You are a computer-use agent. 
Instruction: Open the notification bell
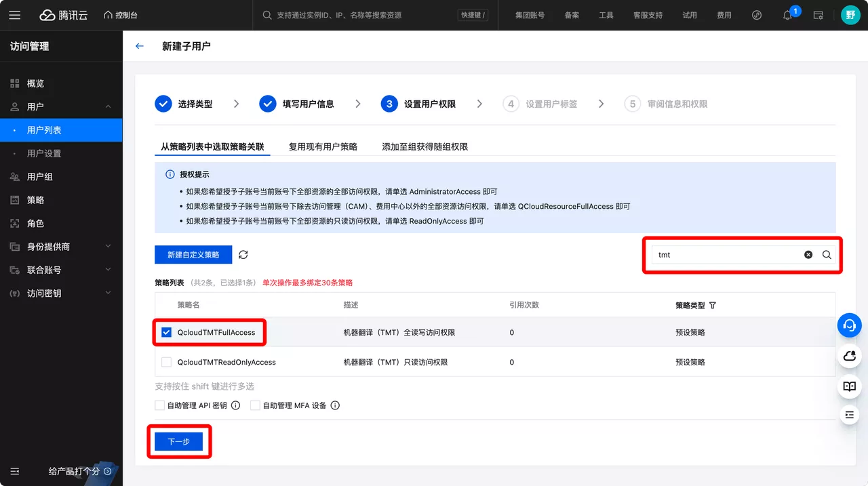click(x=787, y=14)
